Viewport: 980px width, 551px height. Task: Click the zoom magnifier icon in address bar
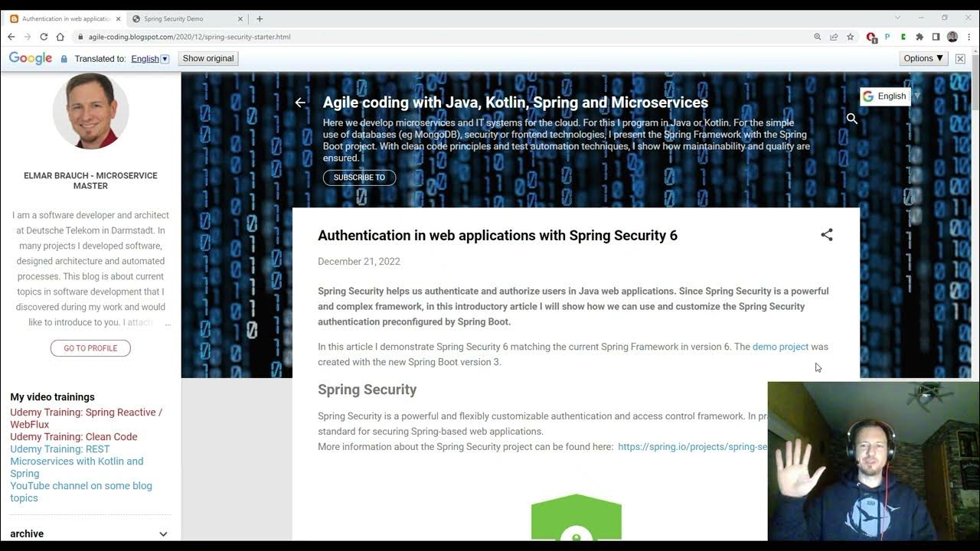tap(818, 37)
